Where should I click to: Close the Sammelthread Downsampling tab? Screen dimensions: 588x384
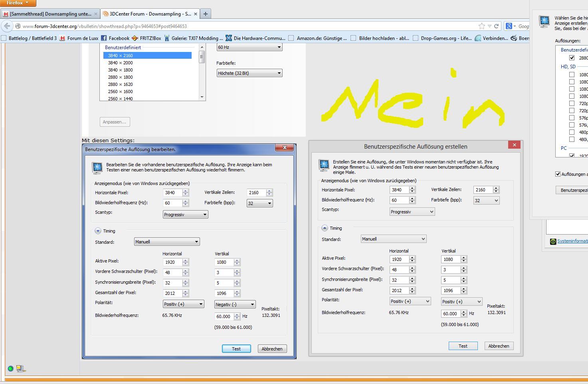point(95,14)
